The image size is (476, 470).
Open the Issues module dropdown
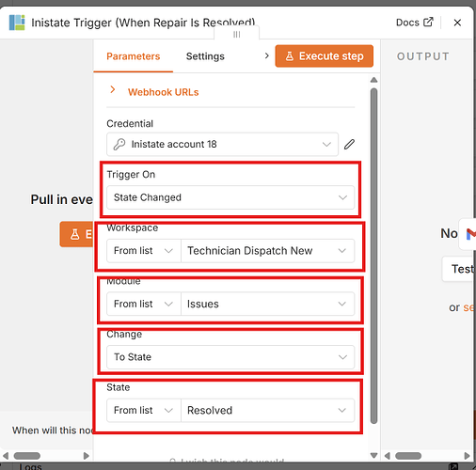(x=268, y=304)
